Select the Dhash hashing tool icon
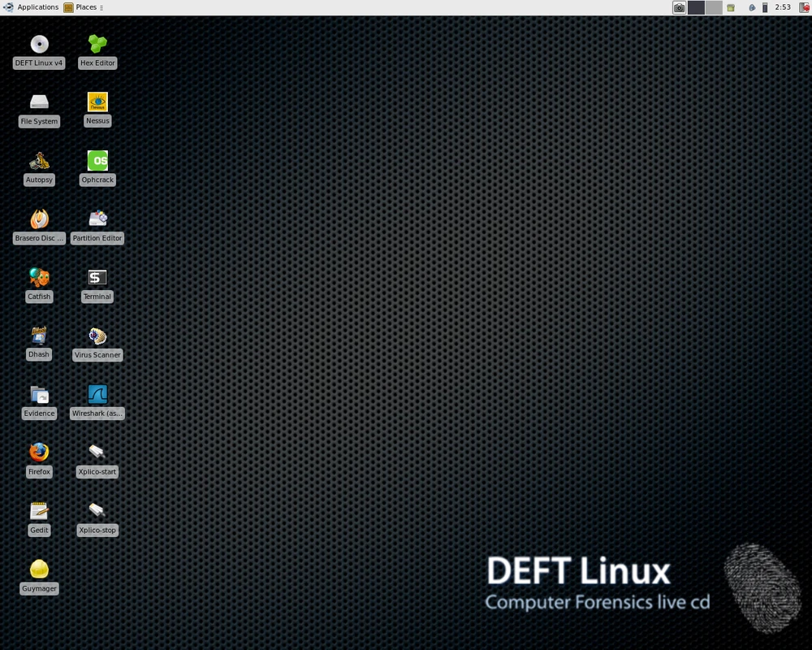This screenshot has width=812, height=650. tap(39, 336)
